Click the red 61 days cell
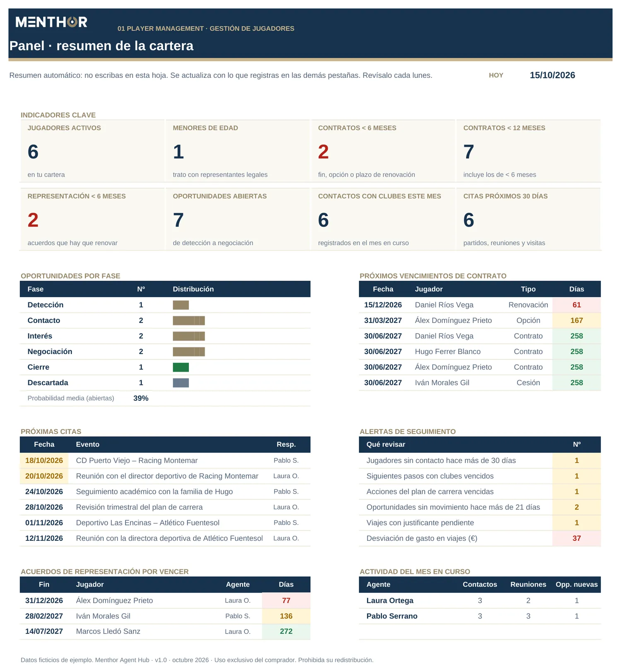This screenshot has width=621, height=672. pyautogui.click(x=577, y=305)
